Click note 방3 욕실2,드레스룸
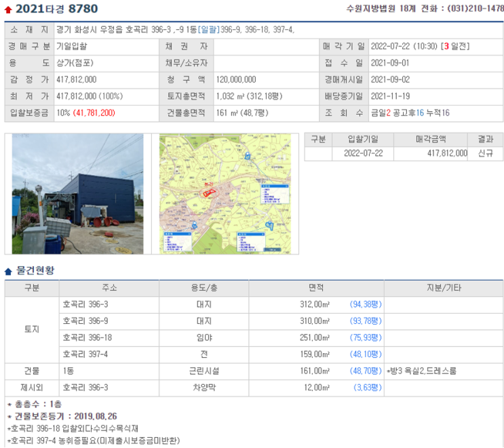 [422, 371]
